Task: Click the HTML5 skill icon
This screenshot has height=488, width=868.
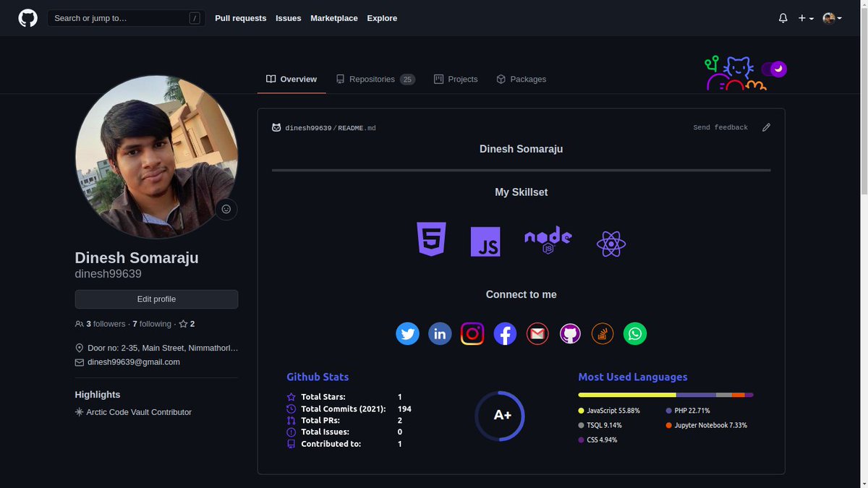Action: pos(431,239)
